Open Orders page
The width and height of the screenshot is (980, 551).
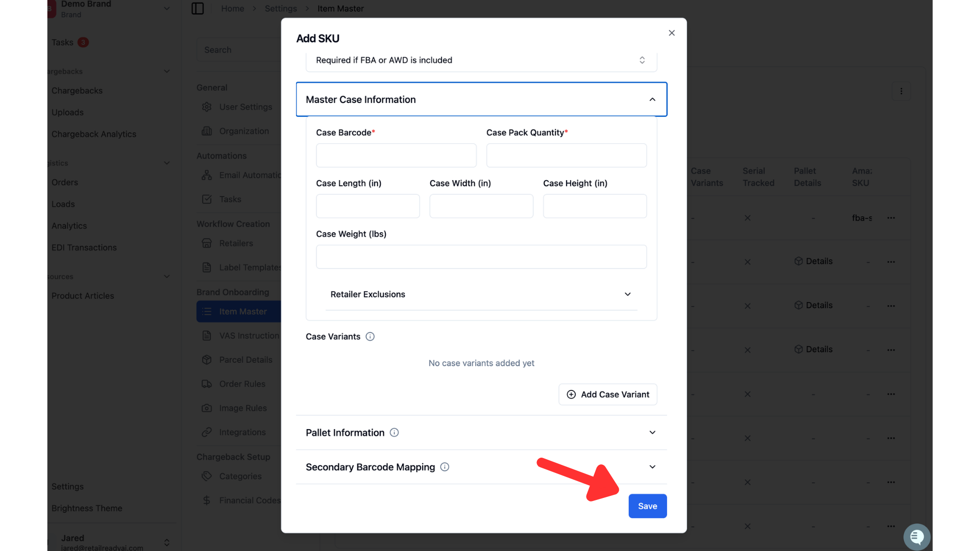coord(65,182)
